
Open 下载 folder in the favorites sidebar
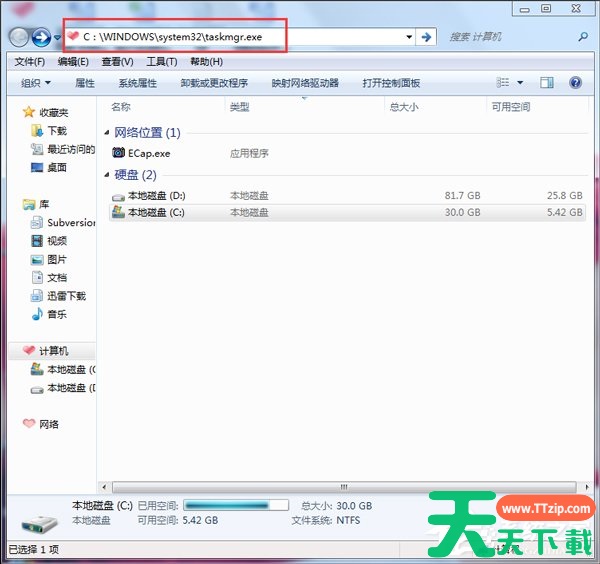[x=57, y=131]
